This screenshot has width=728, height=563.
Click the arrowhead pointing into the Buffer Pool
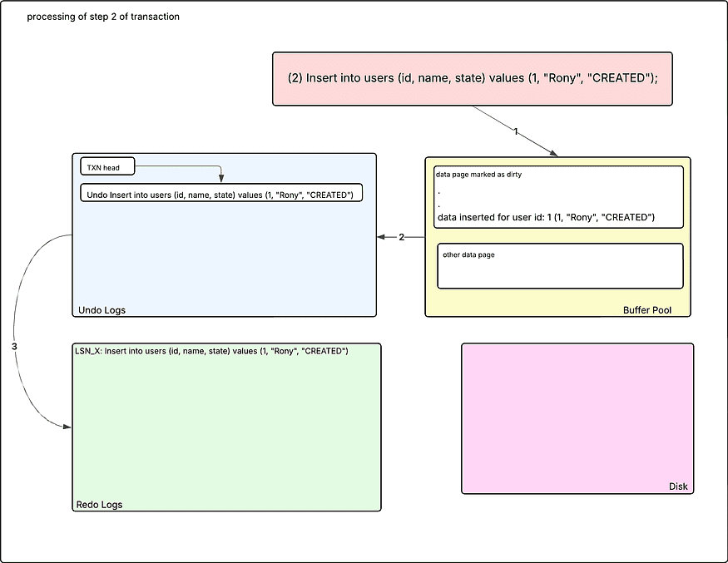[x=552, y=152]
